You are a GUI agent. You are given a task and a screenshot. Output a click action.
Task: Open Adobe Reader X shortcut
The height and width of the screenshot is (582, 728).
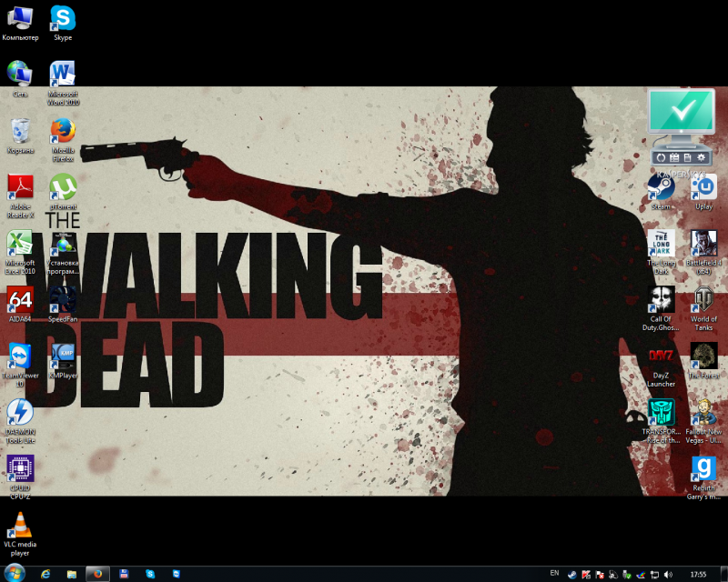(20, 196)
